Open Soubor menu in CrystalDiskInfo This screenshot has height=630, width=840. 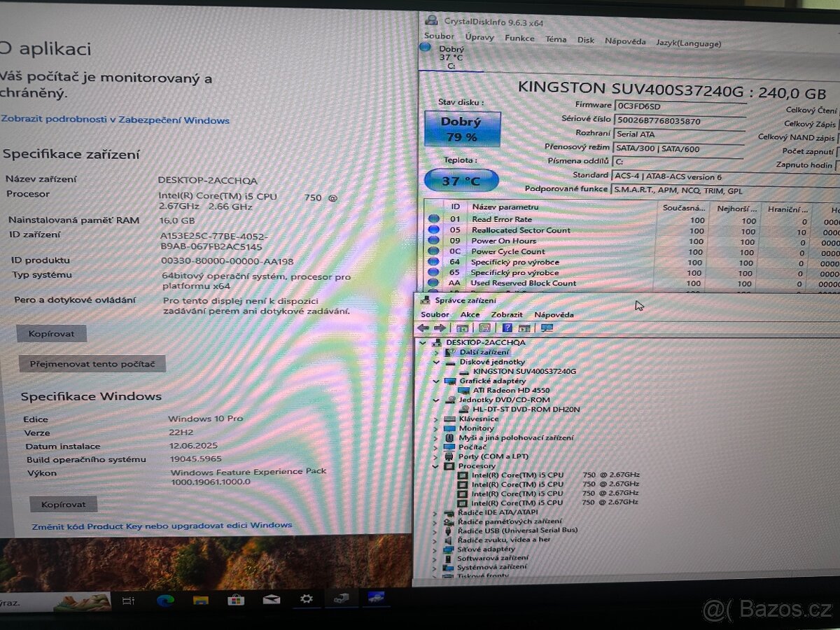click(439, 36)
